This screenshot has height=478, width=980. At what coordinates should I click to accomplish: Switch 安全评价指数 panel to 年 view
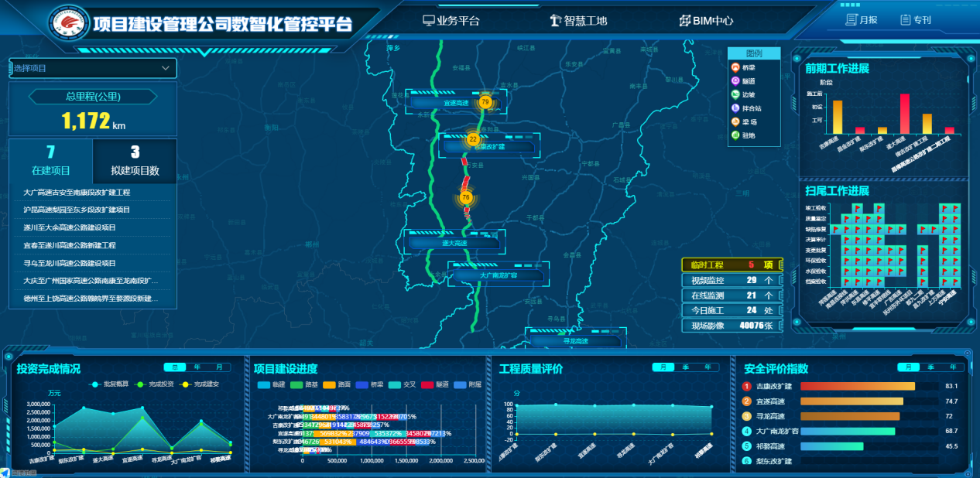pos(953,367)
